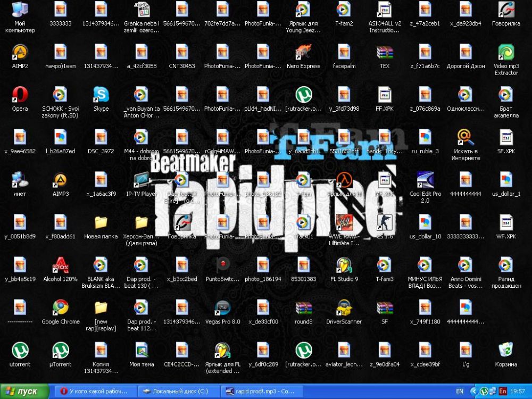Screen dimensions: 532x399
Task: Select the Video mp3 Extractor icon
Action: click(506, 52)
